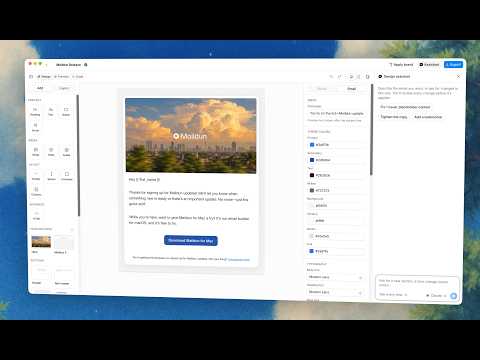Click the placeholder content suggestion chip
The height and width of the screenshot is (360, 480).
click(405, 107)
